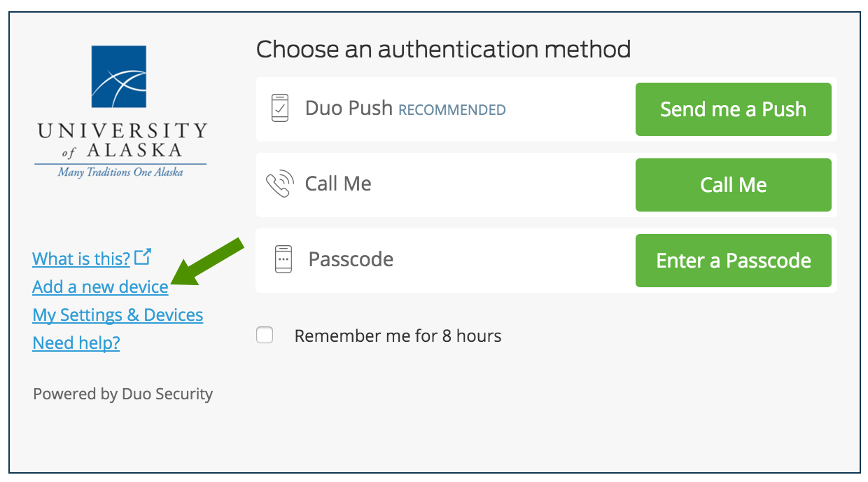Click the Duo Push method label text
Image resolution: width=868 pixels, height=482 pixels.
(x=348, y=109)
